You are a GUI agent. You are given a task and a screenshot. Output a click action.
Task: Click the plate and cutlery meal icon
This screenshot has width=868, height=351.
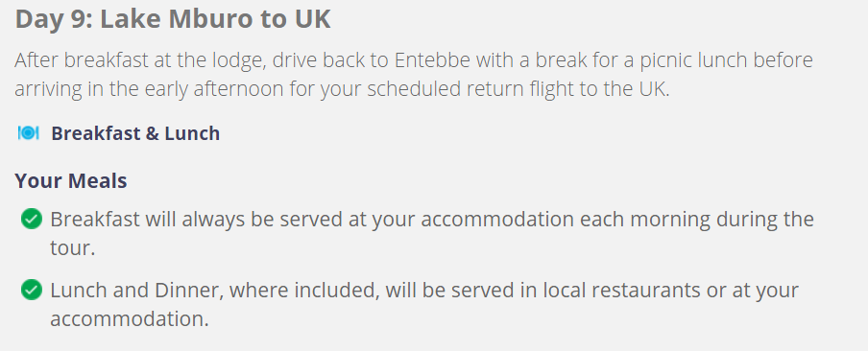[x=28, y=133]
